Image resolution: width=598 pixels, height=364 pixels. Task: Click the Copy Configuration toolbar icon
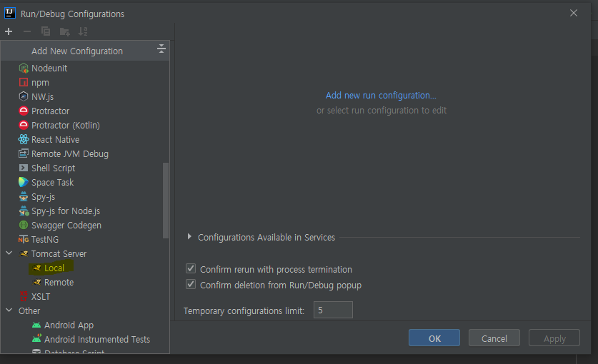click(x=46, y=31)
